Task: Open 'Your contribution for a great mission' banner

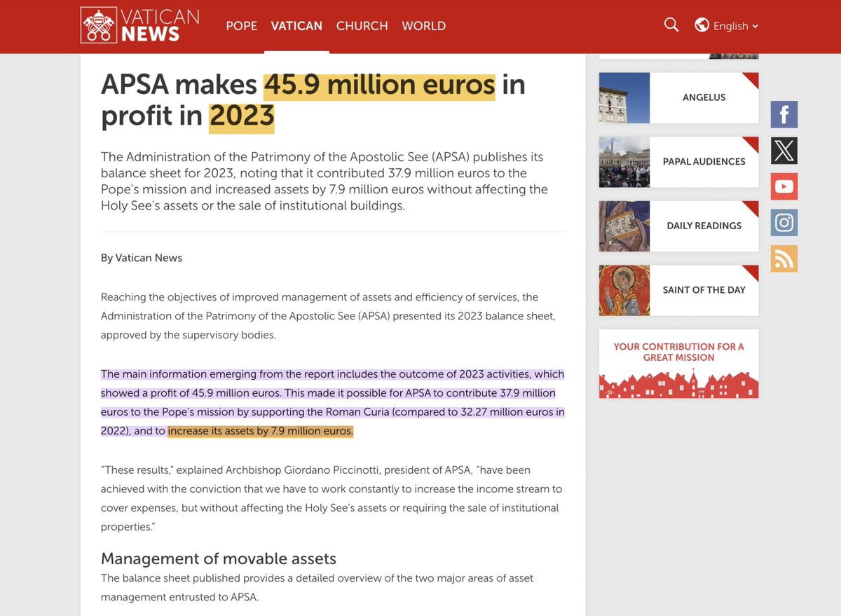Action: click(x=678, y=364)
